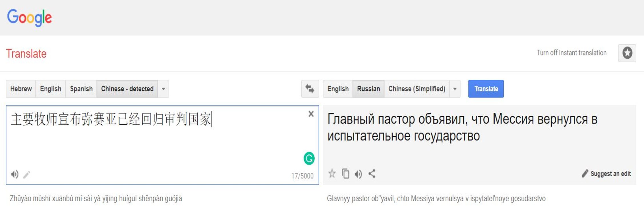Share the Russian translation

tap(372, 174)
